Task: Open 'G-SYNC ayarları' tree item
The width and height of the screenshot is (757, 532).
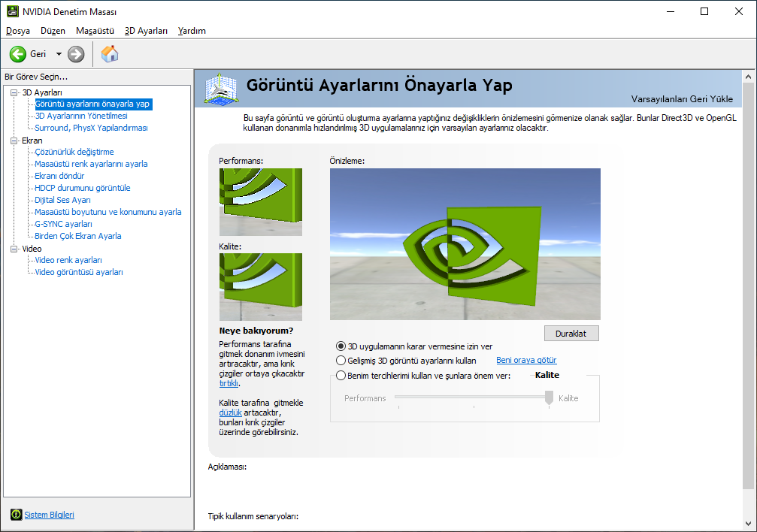Action: click(63, 224)
